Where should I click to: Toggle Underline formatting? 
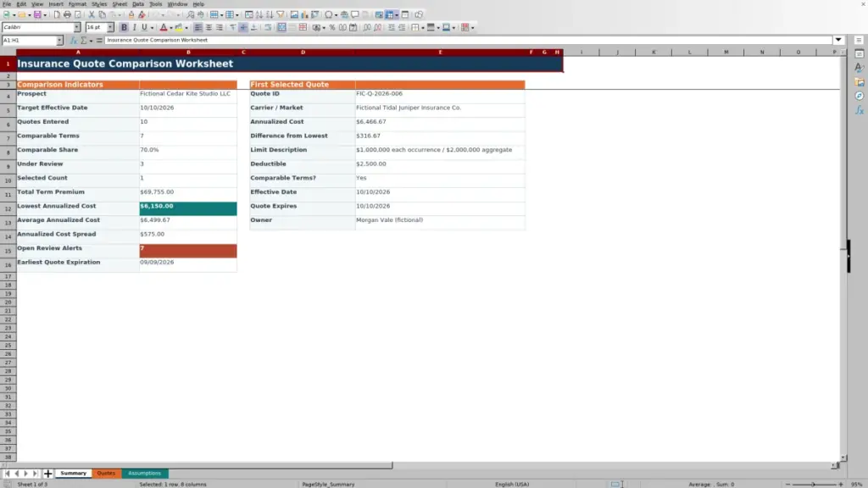point(144,27)
